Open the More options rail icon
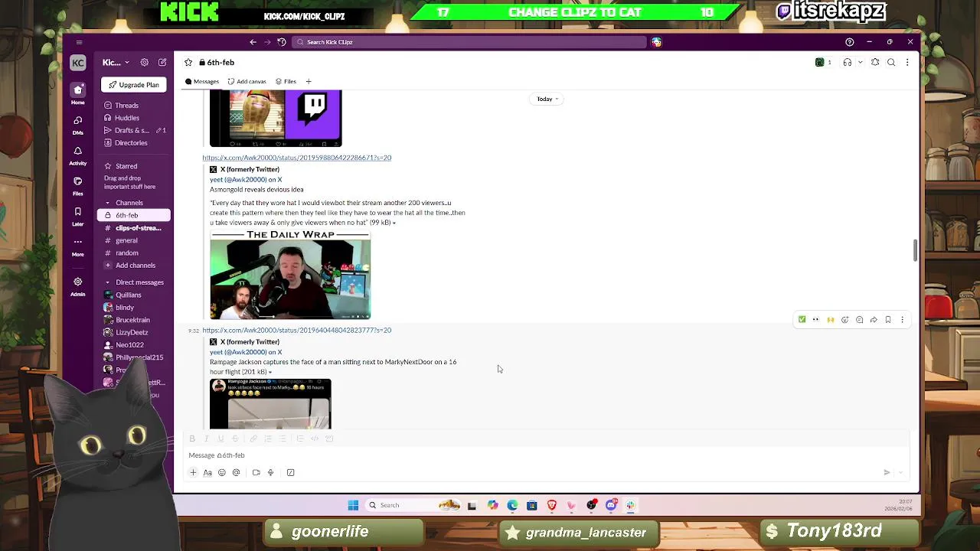The height and width of the screenshot is (551, 980). [77, 246]
